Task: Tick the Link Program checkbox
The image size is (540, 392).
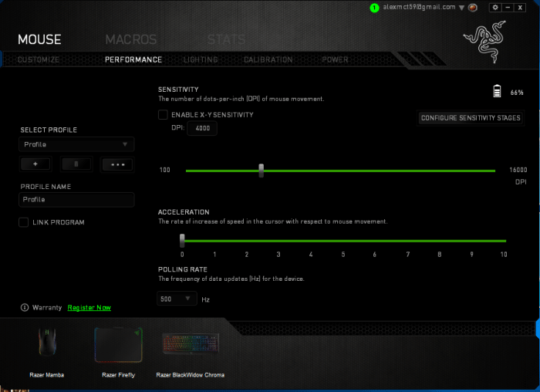Action: [x=23, y=222]
